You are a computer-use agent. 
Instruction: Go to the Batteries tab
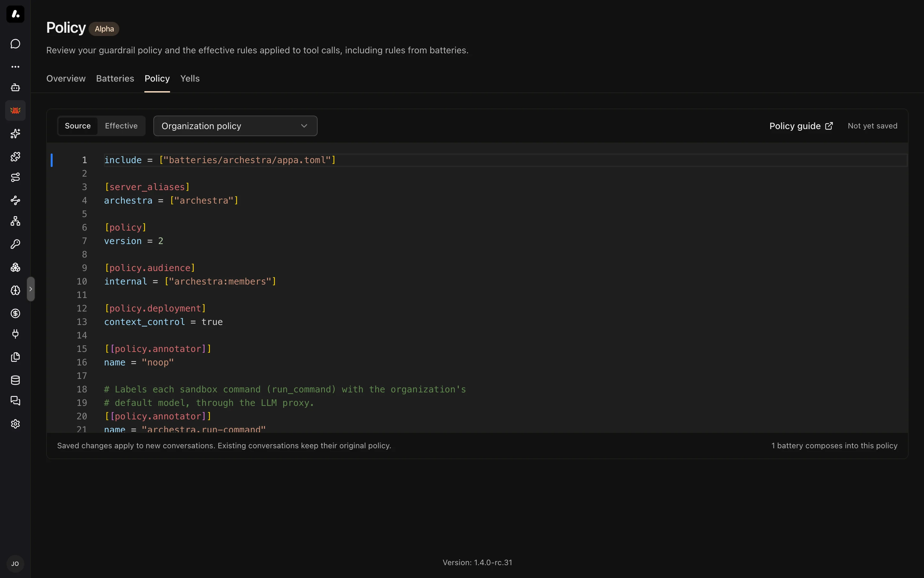coord(115,78)
